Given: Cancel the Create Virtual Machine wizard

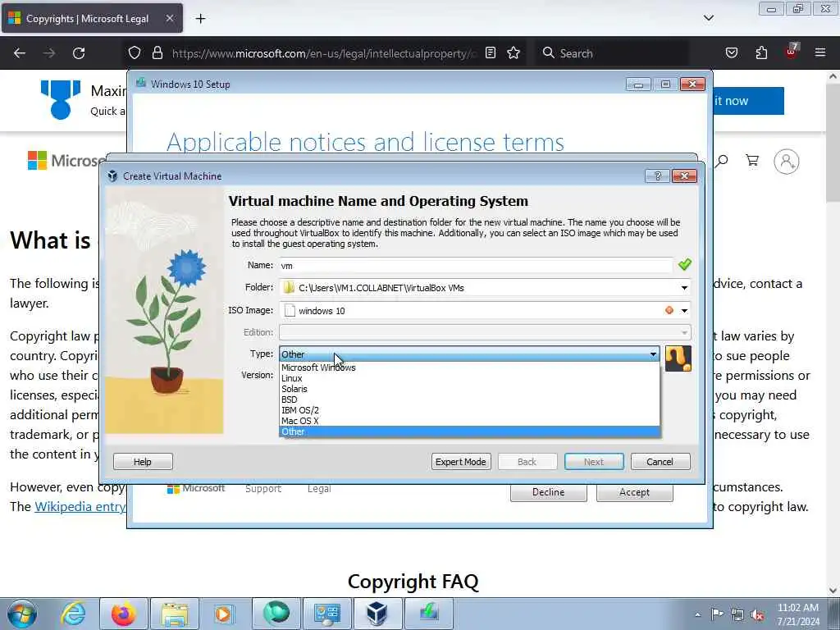Looking at the screenshot, I should [x=660, y=462].
